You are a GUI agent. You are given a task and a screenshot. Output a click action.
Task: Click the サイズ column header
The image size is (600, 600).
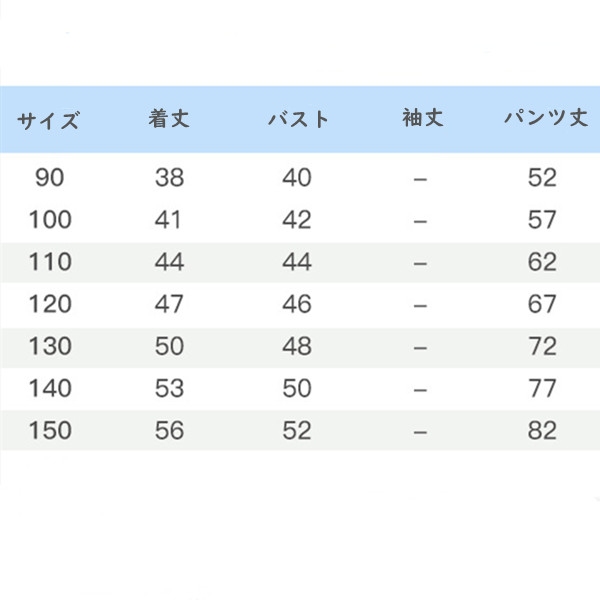click(x=48, y=120)
